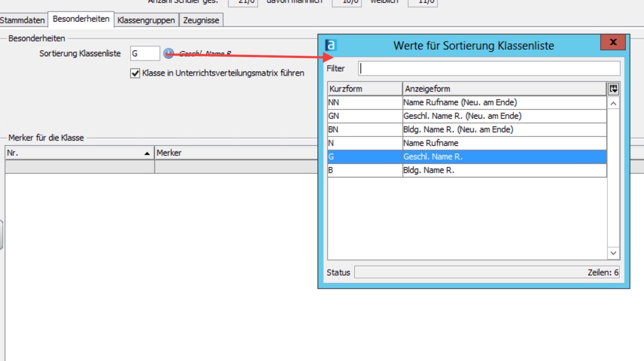The image size is (644, 361).
Task: Select the Name Rufname row with Kurzform N
Action: point(467,143)
